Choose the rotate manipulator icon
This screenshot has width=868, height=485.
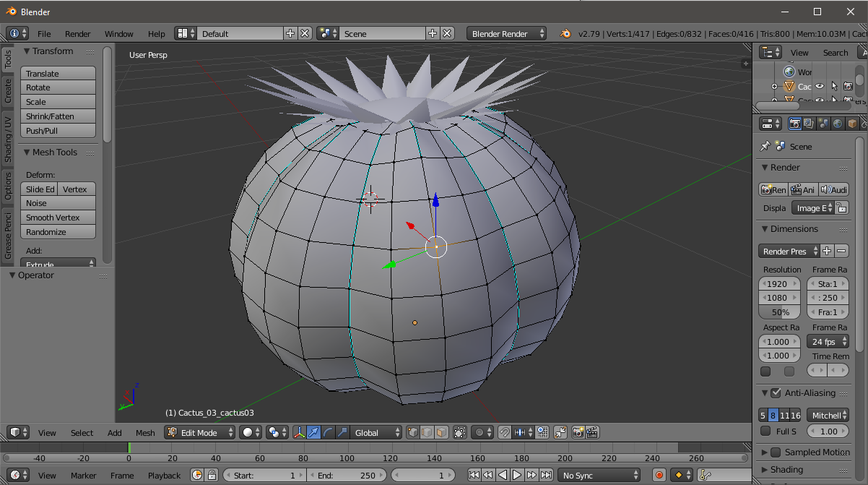tap(329, 432)
